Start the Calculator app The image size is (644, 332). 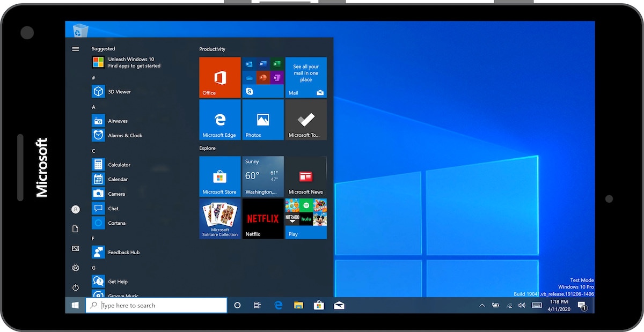click(112, 165)
